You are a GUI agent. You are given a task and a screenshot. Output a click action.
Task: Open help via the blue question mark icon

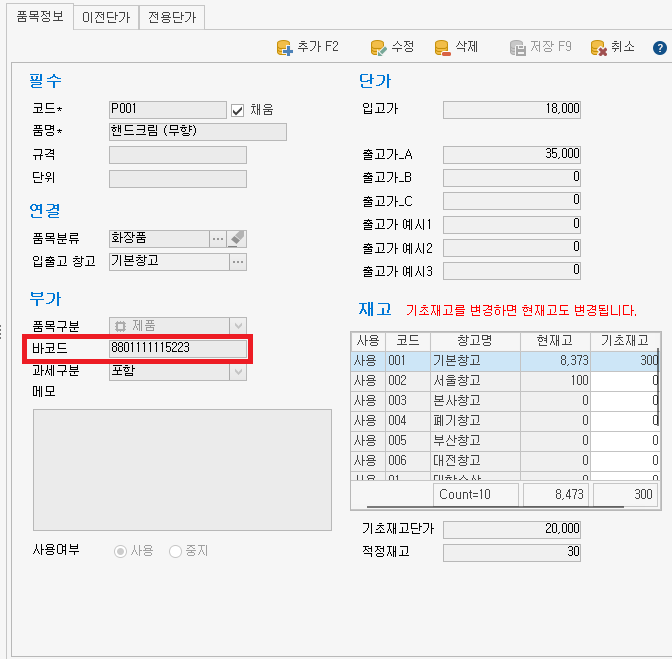[x=660, y=47]
